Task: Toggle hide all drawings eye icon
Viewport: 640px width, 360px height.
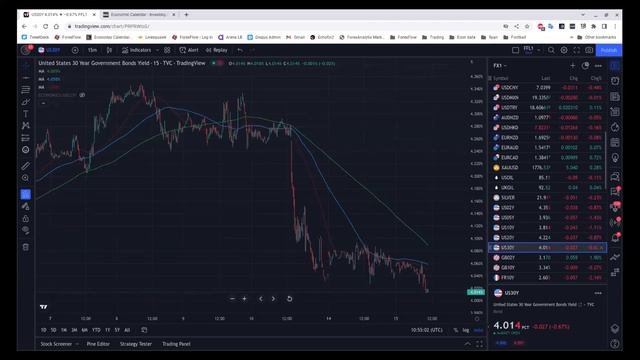Action: point(26,231)
